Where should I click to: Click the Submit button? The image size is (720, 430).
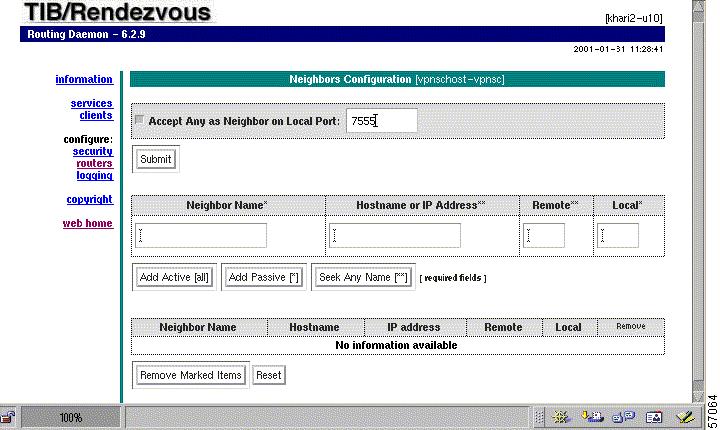click(x=156, y=159)
